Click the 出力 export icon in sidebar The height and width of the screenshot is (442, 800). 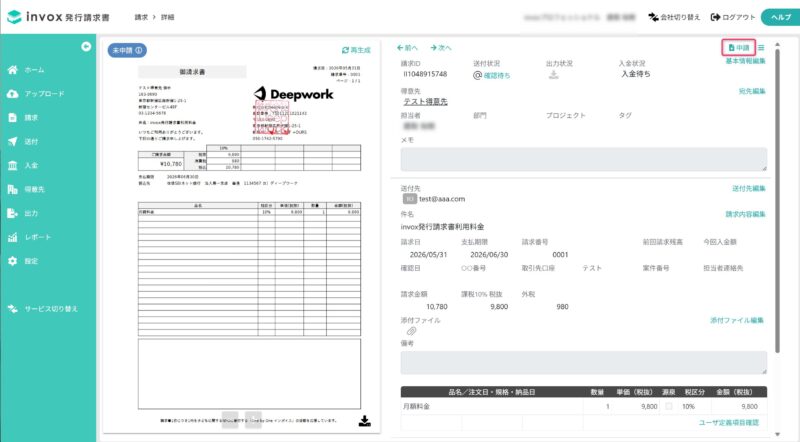click(13, 213)
